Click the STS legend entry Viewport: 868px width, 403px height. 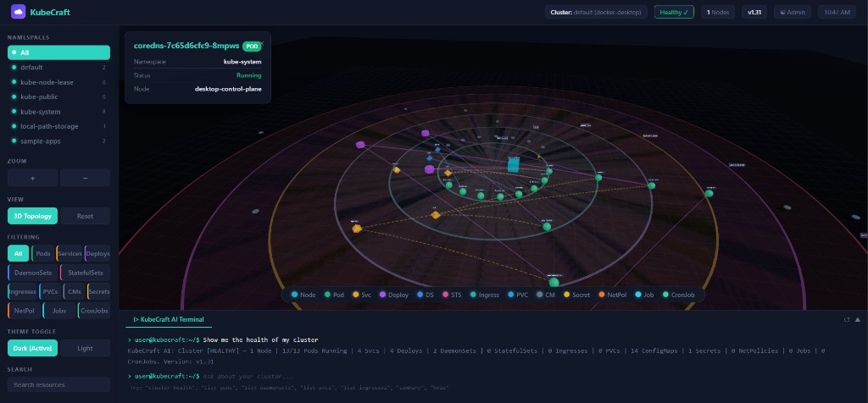tap(452, 295)
